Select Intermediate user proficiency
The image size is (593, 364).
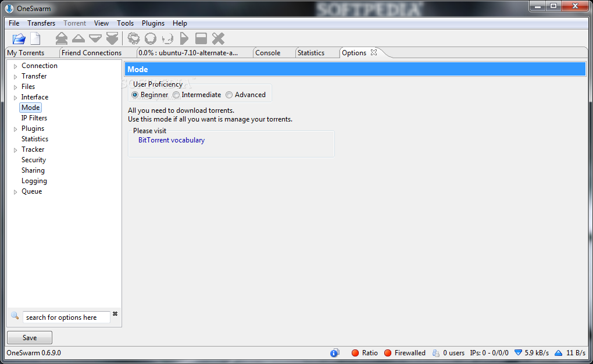coord(176,95)
